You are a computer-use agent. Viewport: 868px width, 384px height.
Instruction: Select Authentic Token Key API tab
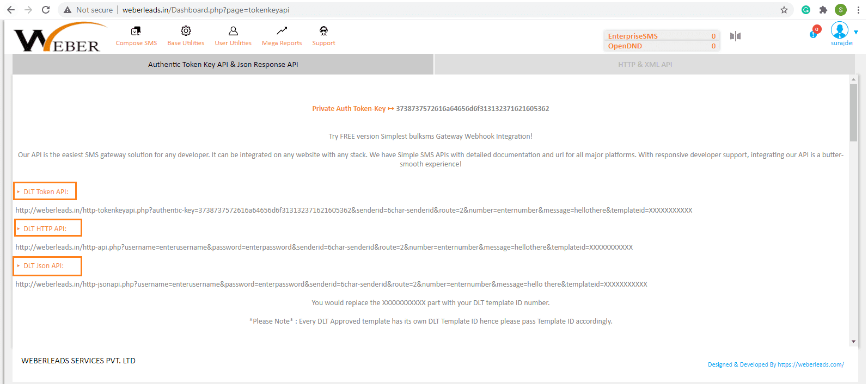(x=223, y=64)
